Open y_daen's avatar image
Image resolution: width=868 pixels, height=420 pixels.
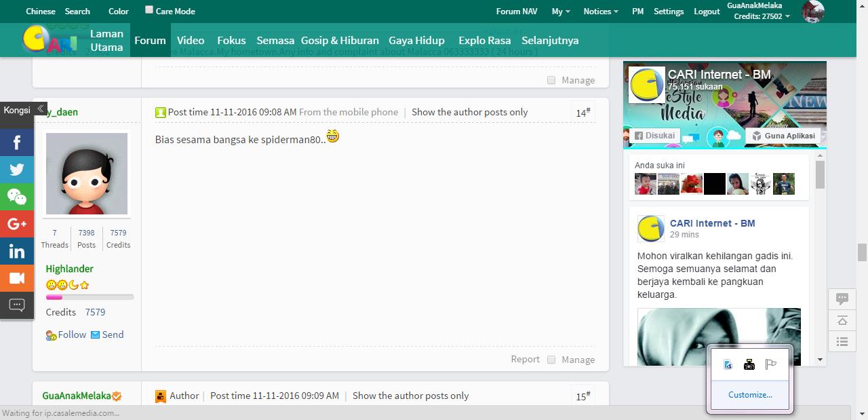[x=87, y=174]
